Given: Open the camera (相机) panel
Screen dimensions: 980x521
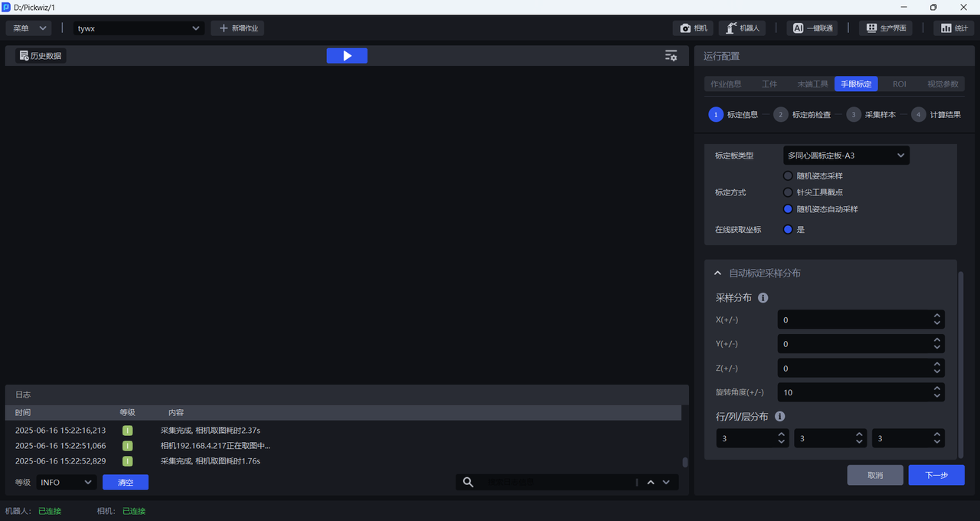Looking at the screenshot, I should click(x=693, y=28).
